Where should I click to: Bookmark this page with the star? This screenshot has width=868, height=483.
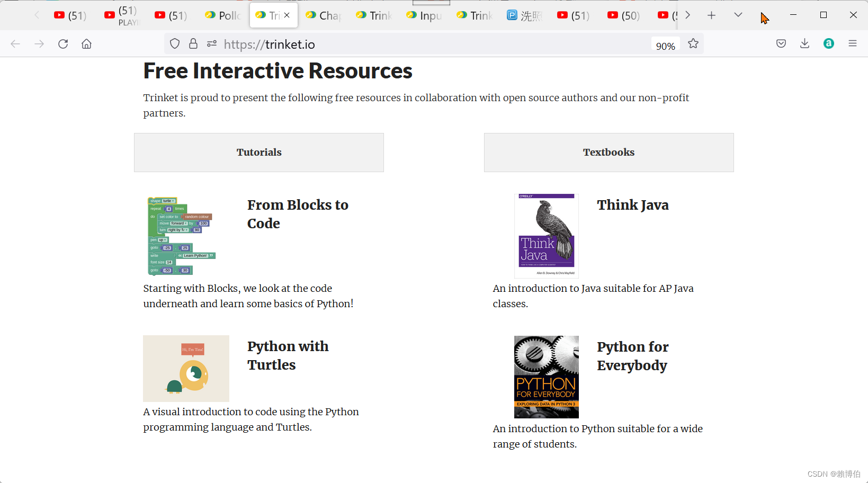pos(693,44)
